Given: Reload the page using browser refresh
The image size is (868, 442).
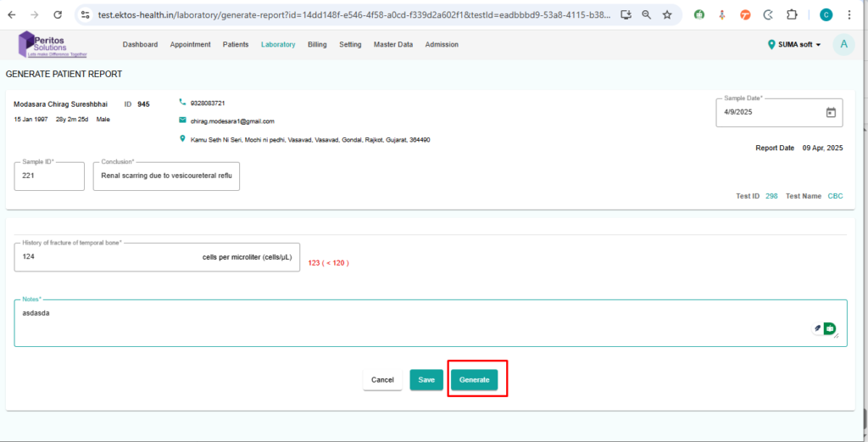Looking at the screenshot, I should click(57, 15).
